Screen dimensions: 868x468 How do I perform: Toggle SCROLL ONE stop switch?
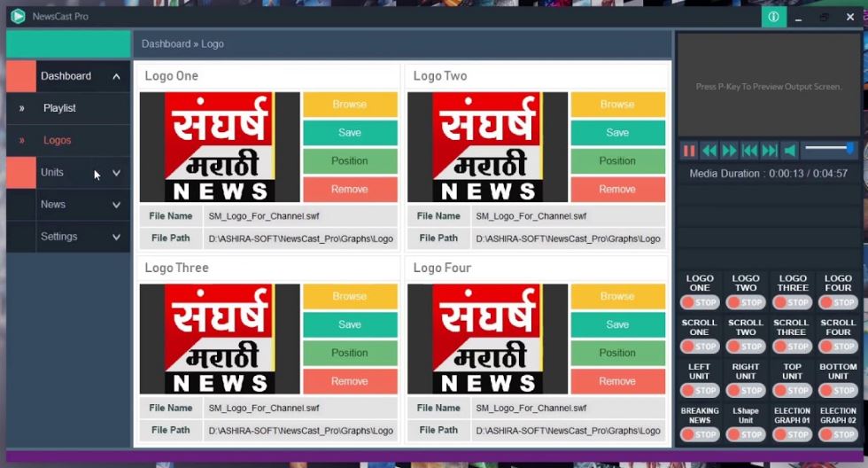pos(700,347)
